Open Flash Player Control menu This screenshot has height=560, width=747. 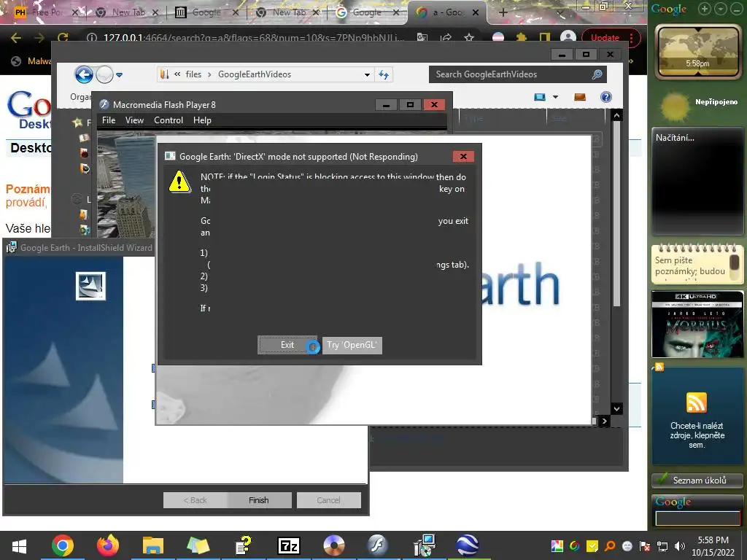coord(169,120)
